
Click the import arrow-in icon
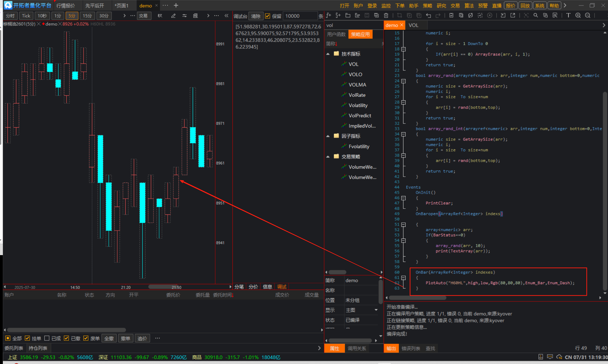[503, 15]
